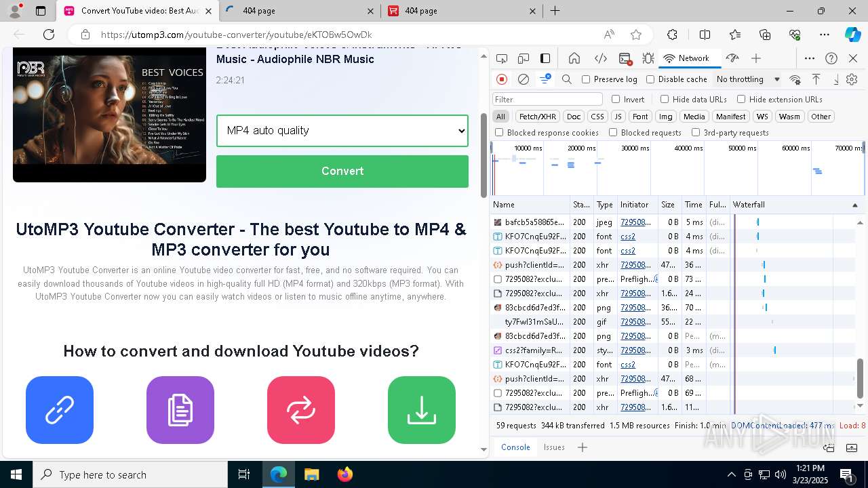Toggle split screen in Edge toolbar

(x=705, y=35)
